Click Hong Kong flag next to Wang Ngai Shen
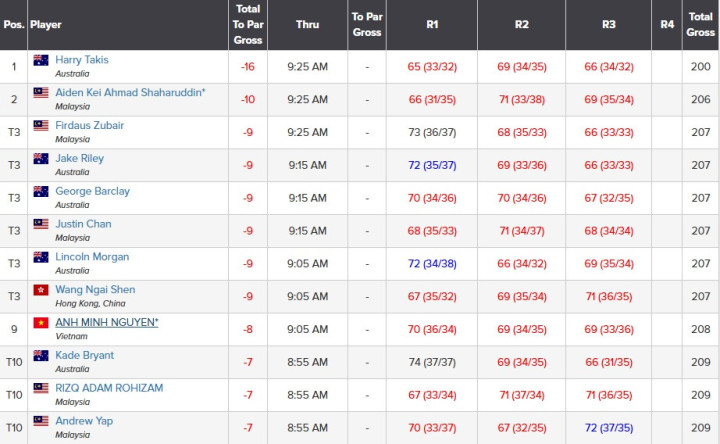 [41, 290]
